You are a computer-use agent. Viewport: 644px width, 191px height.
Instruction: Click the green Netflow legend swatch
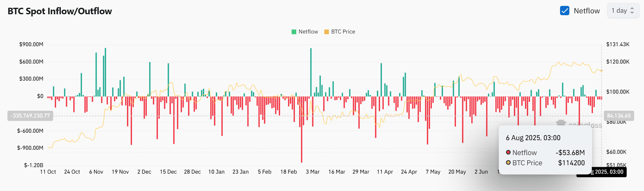pyautogui.click(x=294, y=32)
